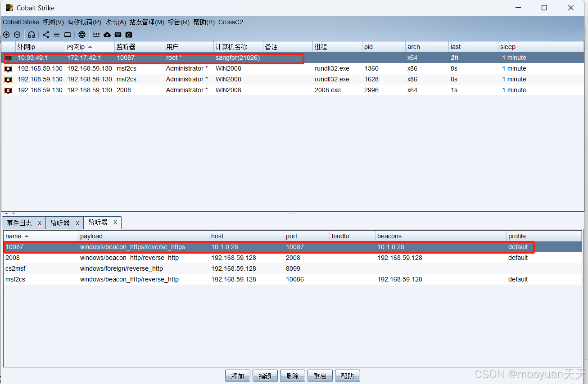
Task: Open keystrokes view keyboard icon
Action: pyautogui.click(x=118, y=35)
